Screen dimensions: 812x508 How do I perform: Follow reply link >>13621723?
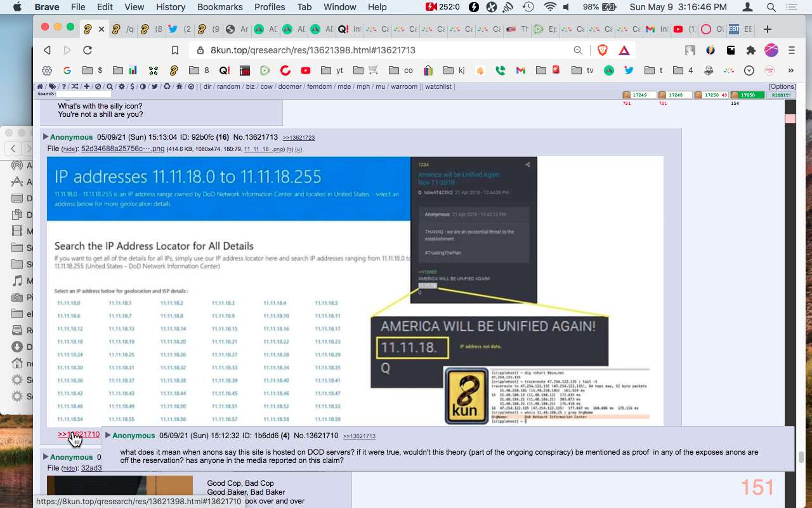coord(299,137)
